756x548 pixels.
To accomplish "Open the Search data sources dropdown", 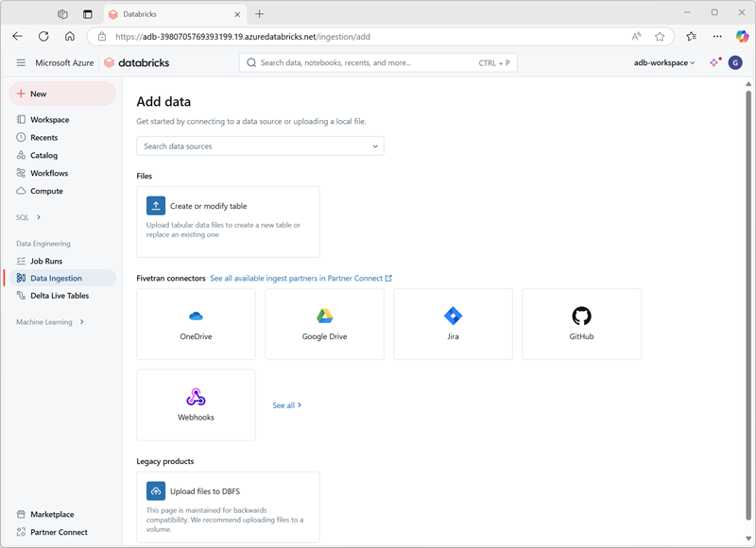I will 261,146.
